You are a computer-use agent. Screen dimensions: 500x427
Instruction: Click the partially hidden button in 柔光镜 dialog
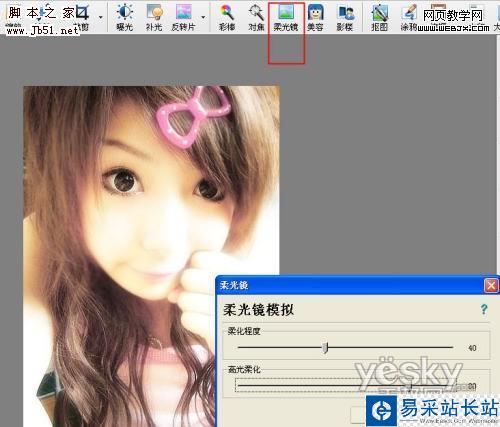point(358,414)
